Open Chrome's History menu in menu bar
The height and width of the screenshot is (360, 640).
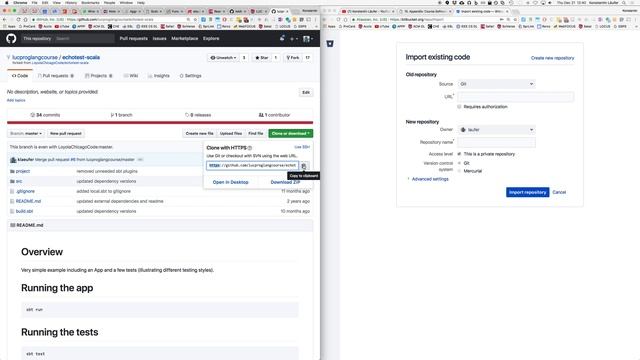[x=71, y=3]
